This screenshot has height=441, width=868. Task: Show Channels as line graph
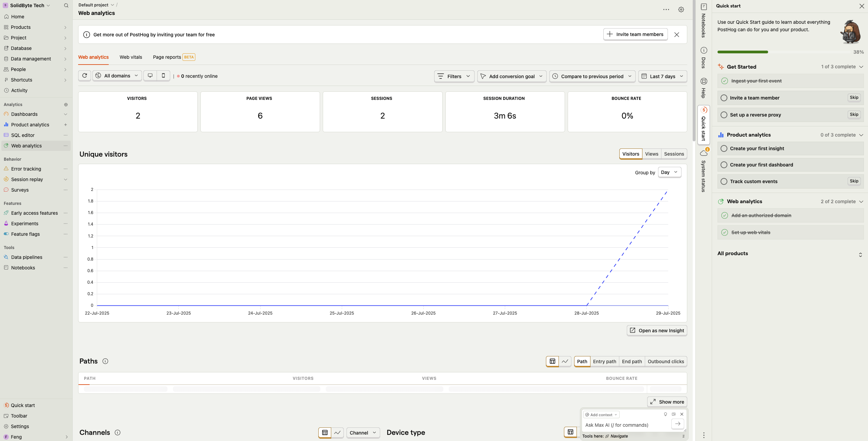(337, 433)
